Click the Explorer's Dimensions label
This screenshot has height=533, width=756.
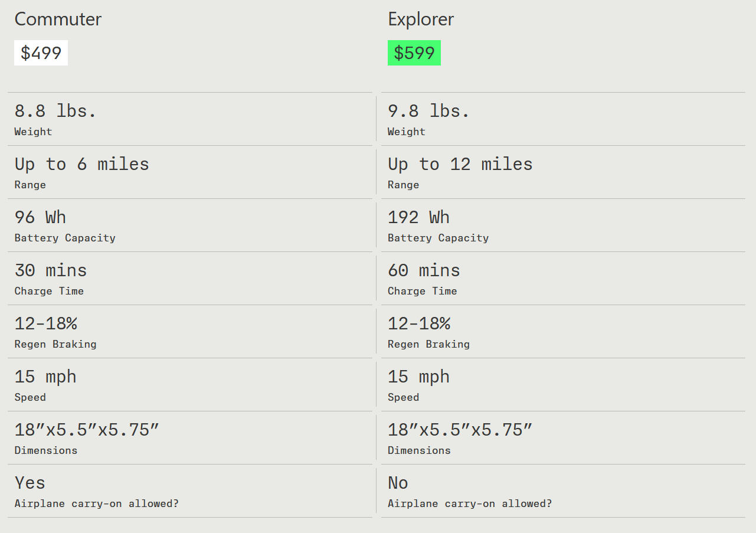(x=419, y=450)
